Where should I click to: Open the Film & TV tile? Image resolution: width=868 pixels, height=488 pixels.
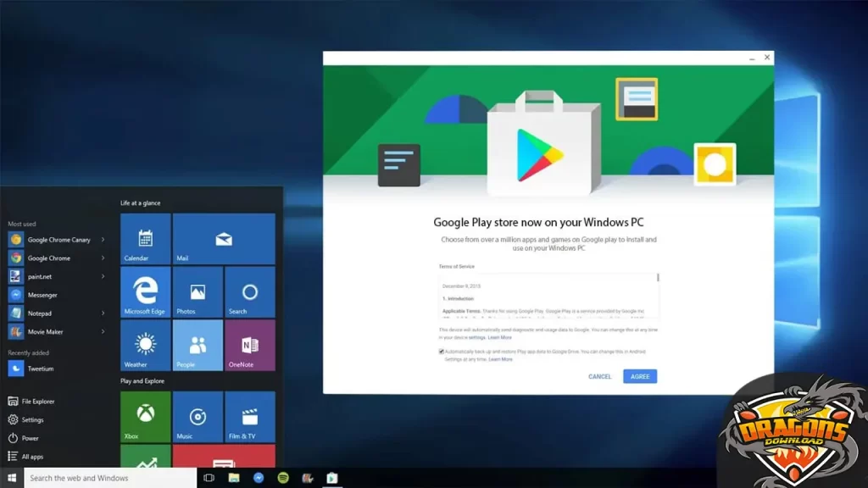click(249, 416)
